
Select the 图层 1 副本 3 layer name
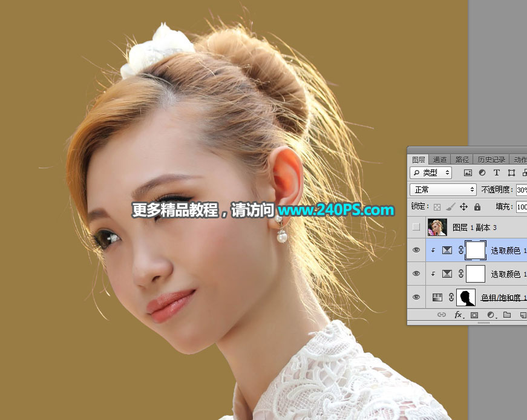[474, 228]
